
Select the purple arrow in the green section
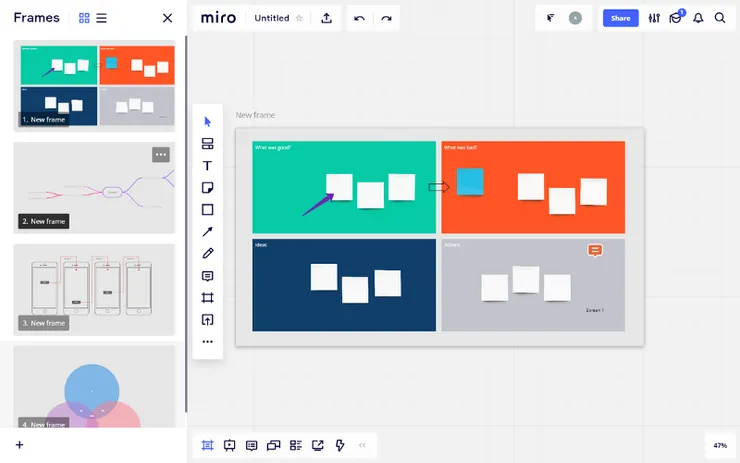(318, 205)
